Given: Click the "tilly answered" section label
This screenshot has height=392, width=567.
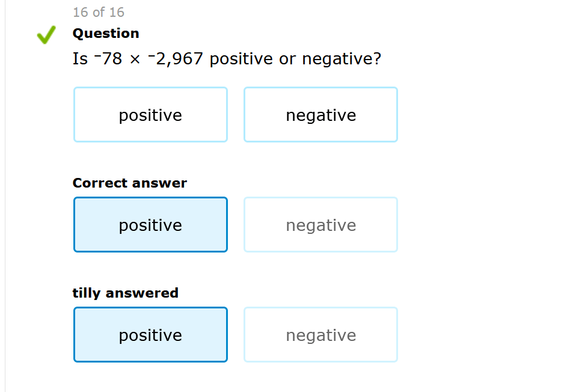Looking at the screenshot, I should click(126, 293).
